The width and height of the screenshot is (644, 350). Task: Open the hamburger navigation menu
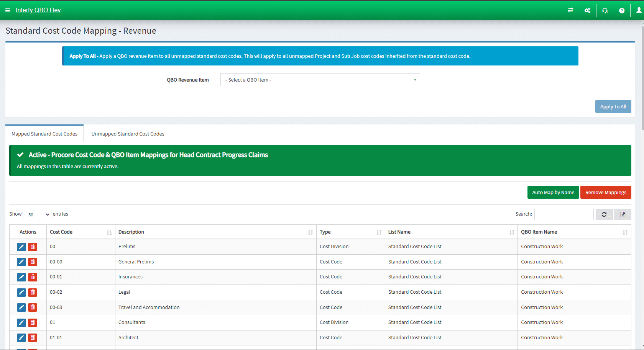click(x=8, y=10)
